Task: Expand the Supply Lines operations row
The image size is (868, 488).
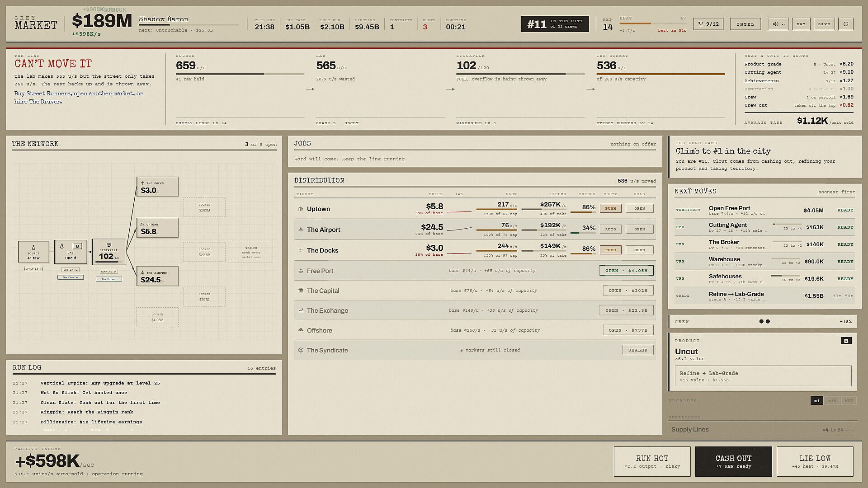Action: point(763,430)
